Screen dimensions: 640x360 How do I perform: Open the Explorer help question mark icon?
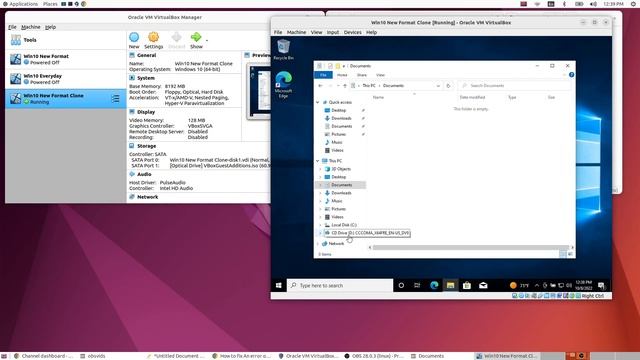[571, 75]
